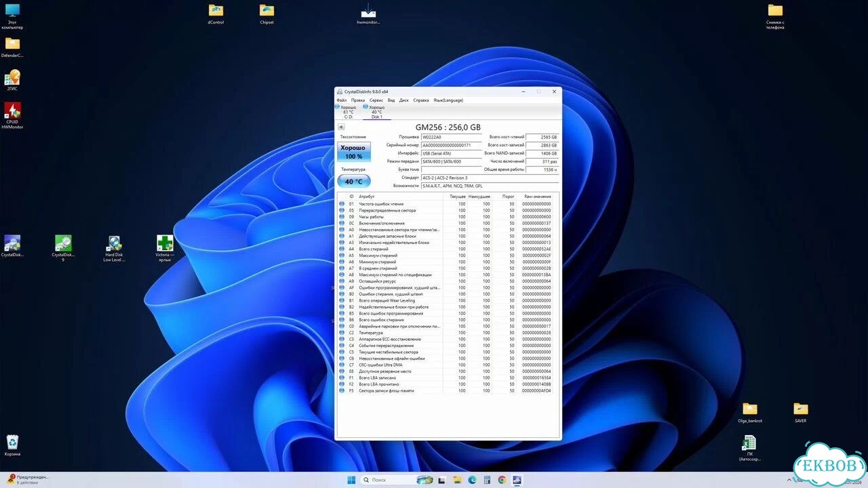Click the firmware field W0222A0
The image size is (868, 488).
[x=451, y=137]
